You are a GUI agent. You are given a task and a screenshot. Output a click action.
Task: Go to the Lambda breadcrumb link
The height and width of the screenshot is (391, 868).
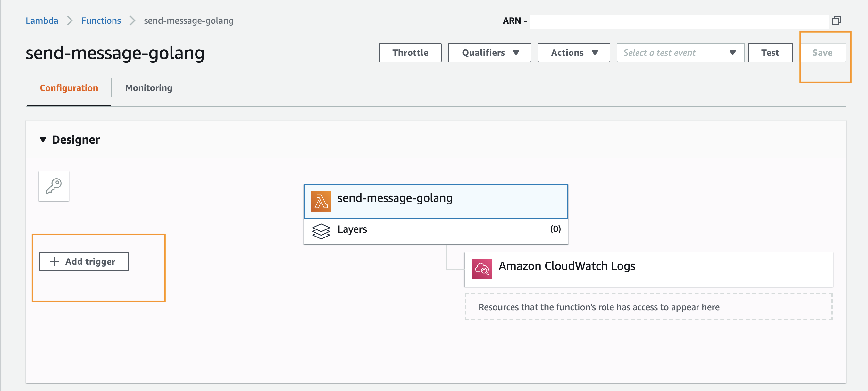click(x=42, y=21)
